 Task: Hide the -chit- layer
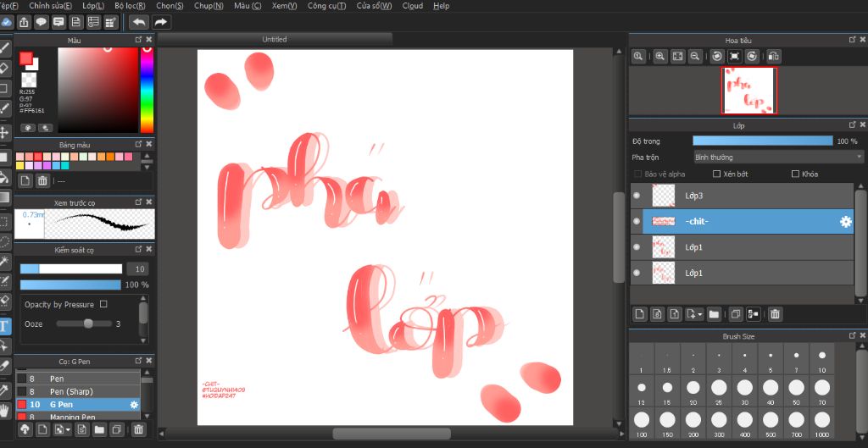[637, 222]
